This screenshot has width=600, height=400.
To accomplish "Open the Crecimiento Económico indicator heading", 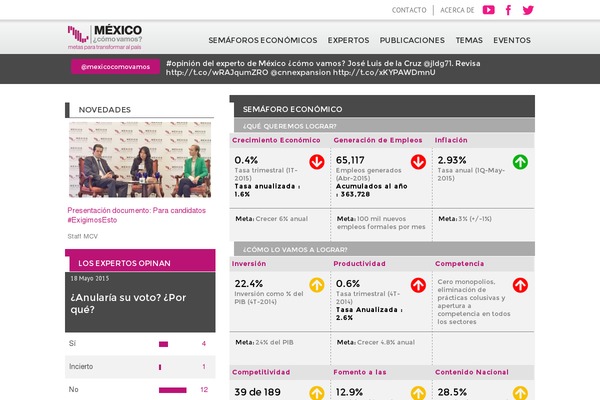I will 276,140.
